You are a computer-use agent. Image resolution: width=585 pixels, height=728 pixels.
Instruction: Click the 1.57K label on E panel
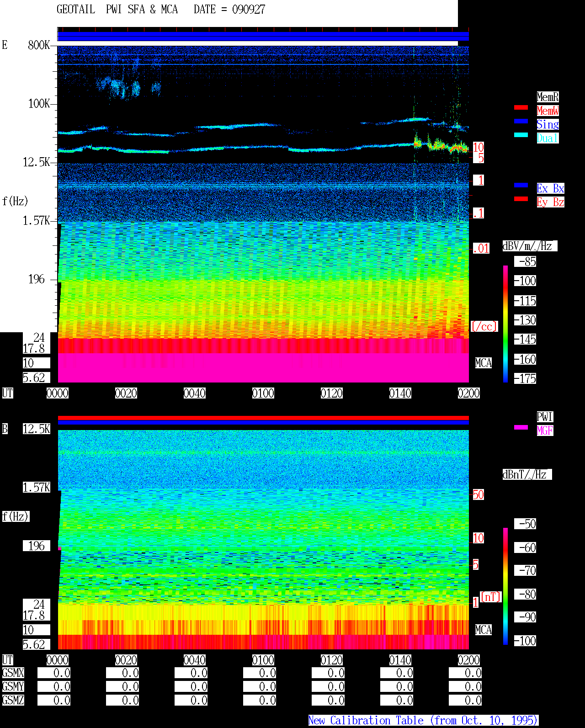[x=37, y=220]
